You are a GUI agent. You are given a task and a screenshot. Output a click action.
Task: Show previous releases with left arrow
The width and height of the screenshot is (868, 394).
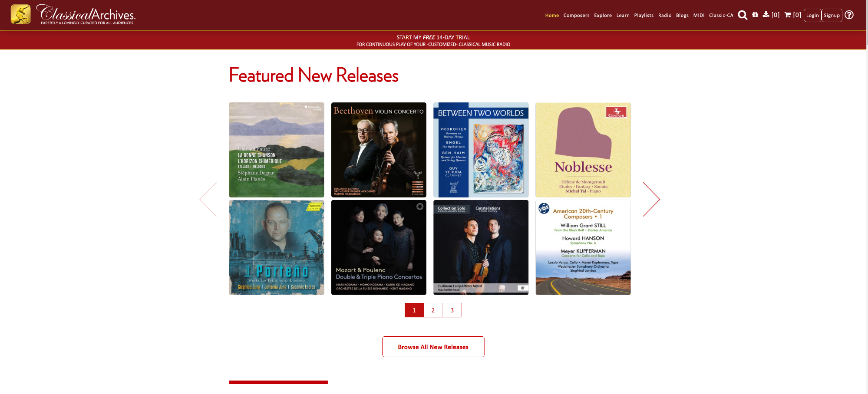pos(208,199)
